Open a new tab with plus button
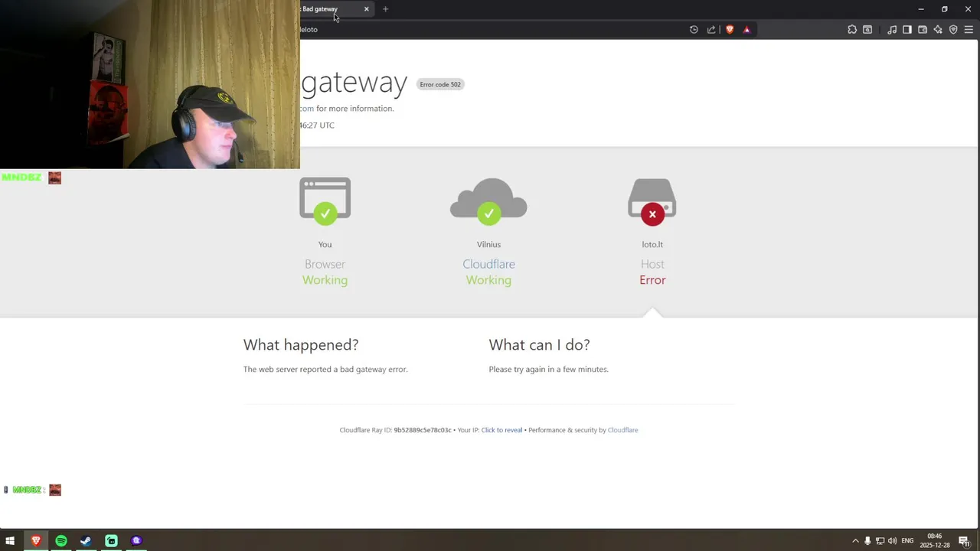The width and height of the screenshot is (980, 551). 385,9
